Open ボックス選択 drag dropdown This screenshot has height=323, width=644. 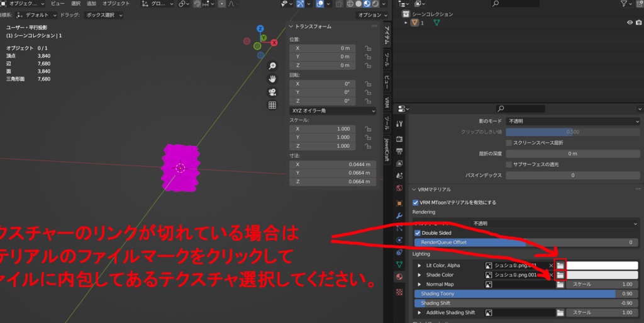point(104,15)
